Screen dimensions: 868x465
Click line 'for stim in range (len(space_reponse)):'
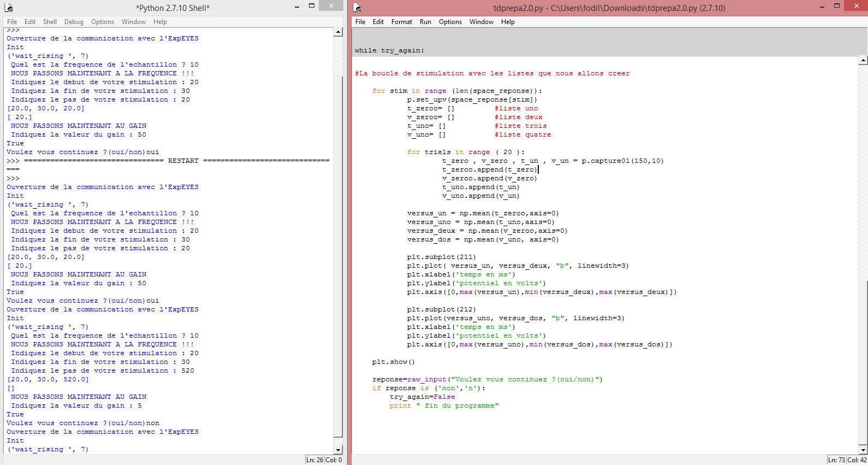point(457,91)
